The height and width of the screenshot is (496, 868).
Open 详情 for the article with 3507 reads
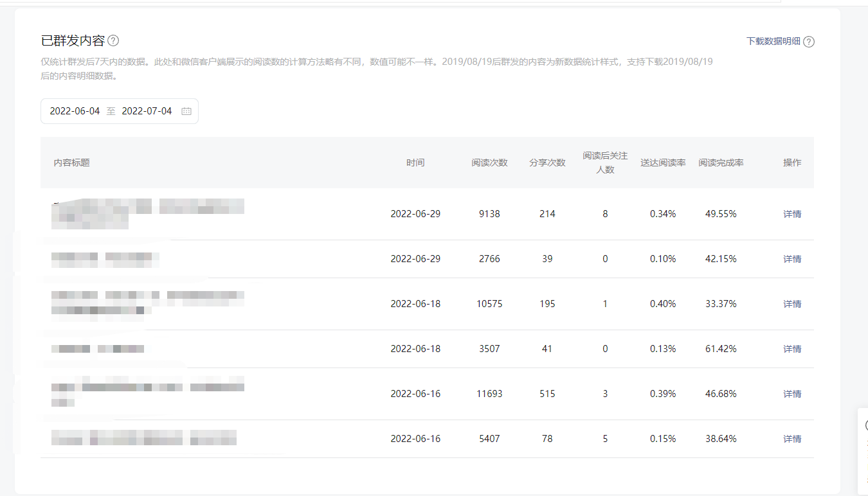click(792, 349)
